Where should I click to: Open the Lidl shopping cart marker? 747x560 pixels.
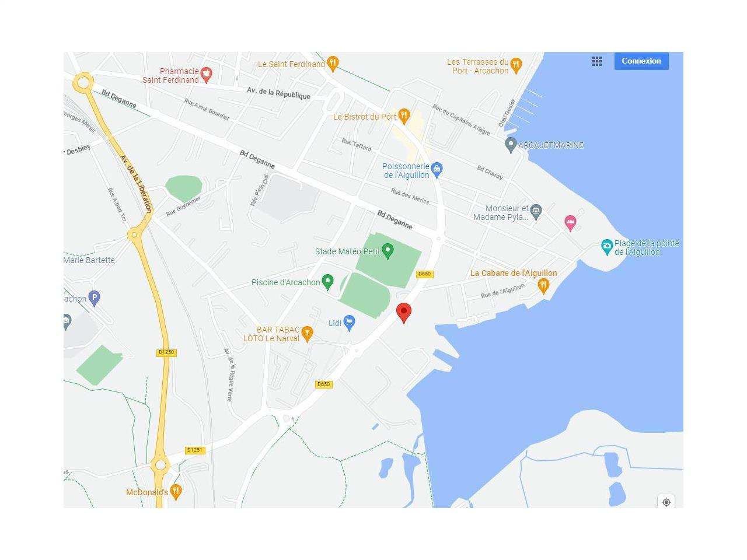[x=349, y=323]
